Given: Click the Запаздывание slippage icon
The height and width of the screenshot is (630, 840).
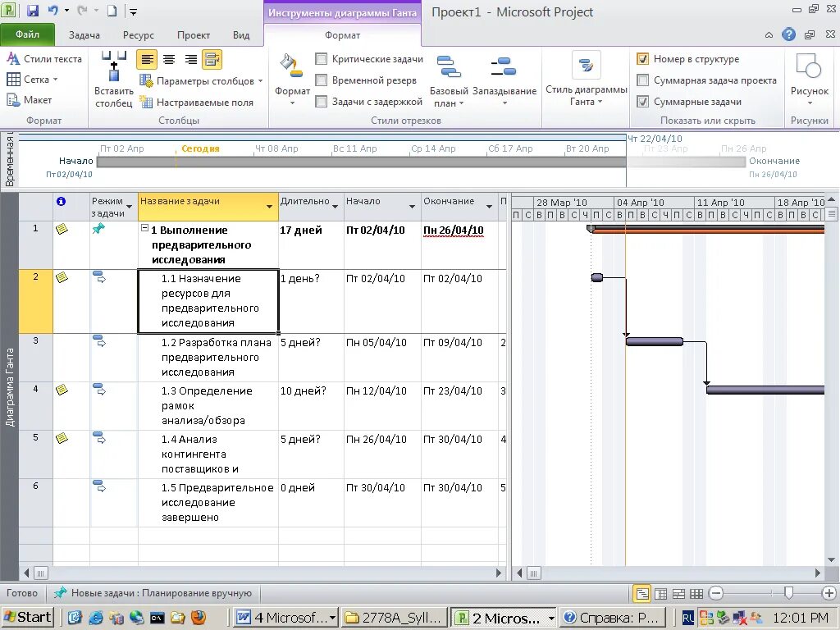Looking at the screenshot, I should [504, 66].
